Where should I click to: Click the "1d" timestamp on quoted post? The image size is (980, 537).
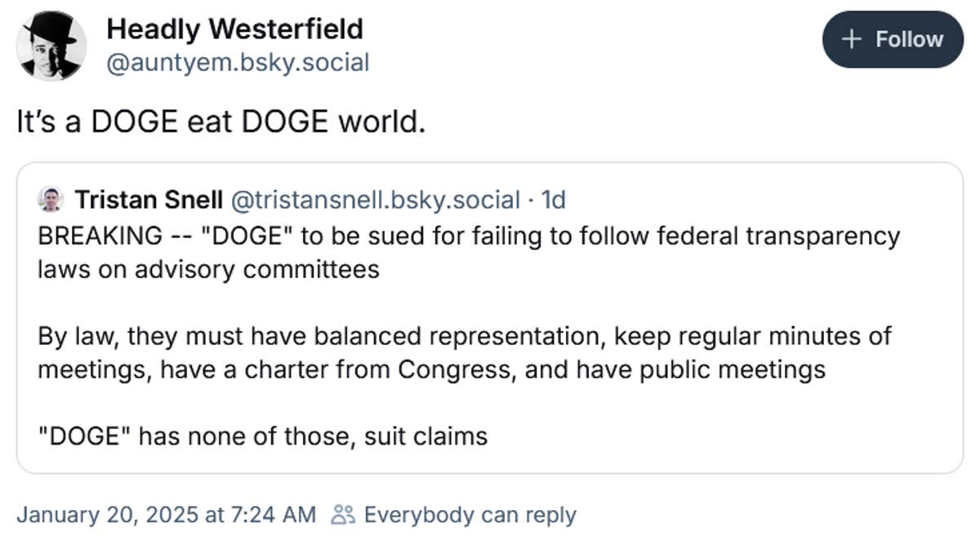click(554, 199)
